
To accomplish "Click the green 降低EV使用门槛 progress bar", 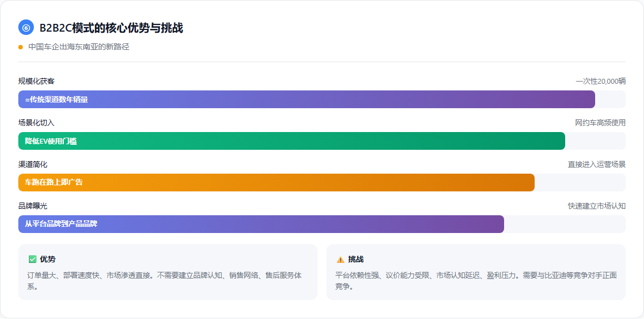I will coord(291,141).
